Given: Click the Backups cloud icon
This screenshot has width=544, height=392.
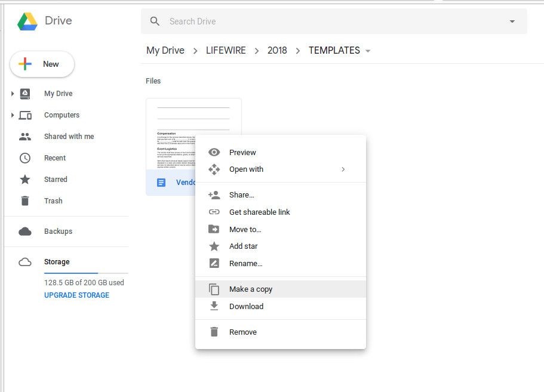Looking at the screenshot, I should pyautogui.click(x=25, y=232).
